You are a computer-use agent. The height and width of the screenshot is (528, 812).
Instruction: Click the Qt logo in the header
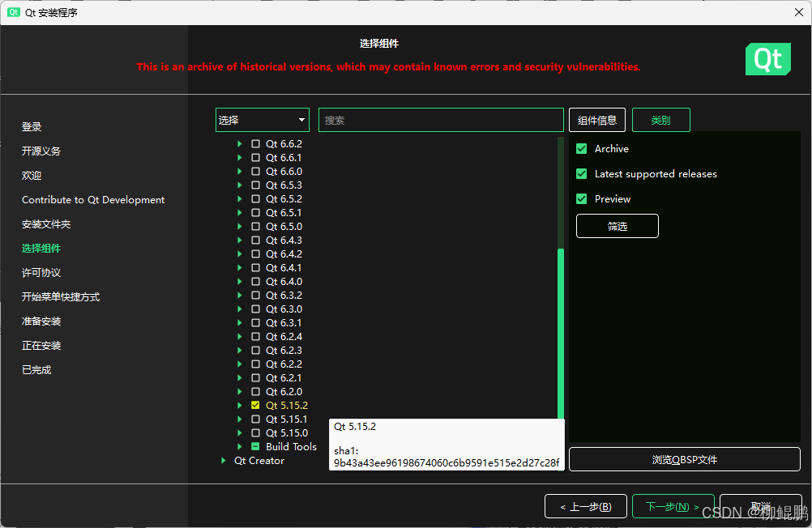coord(768,59)
